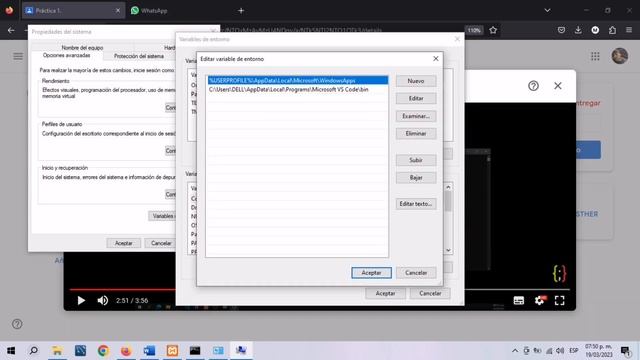Click Eliminar to delete the entry
This screenshot has height=360, width=640.
(416, 133)
